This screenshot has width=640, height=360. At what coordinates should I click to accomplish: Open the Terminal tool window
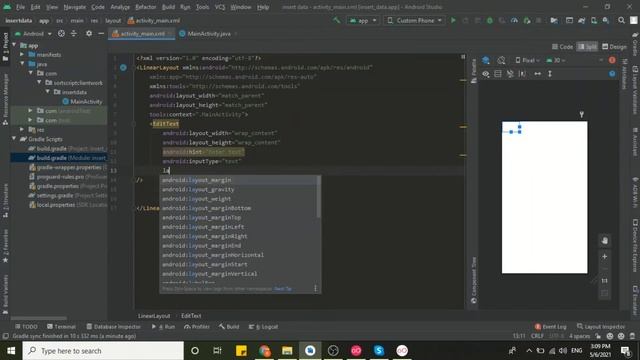[61, 327]
